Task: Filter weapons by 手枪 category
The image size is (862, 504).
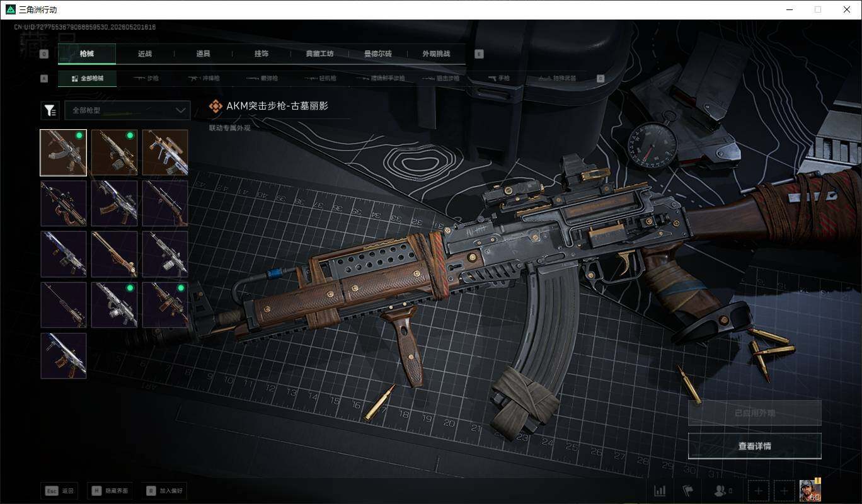Action: pyautogui.click(x=499, y=79)
